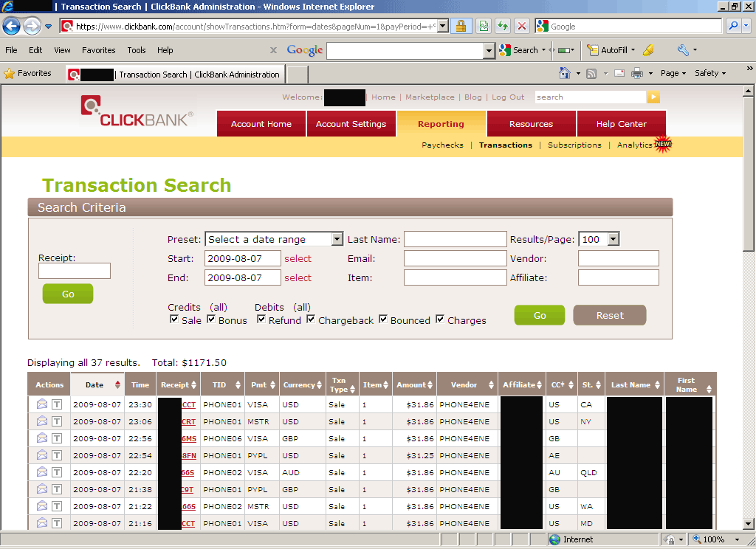Disable the Chargeback checkbox
The image size is (756, 549).
(x=311, y=320)
